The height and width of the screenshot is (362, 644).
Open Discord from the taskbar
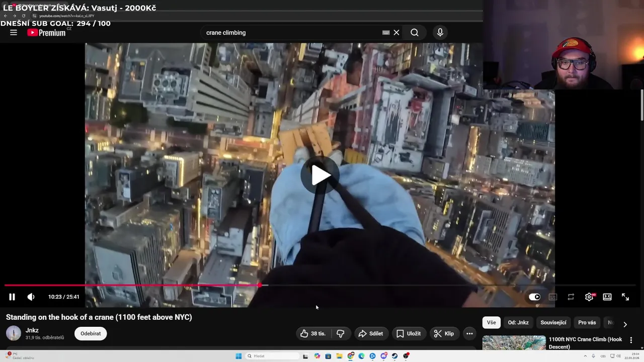coord(383,356)
